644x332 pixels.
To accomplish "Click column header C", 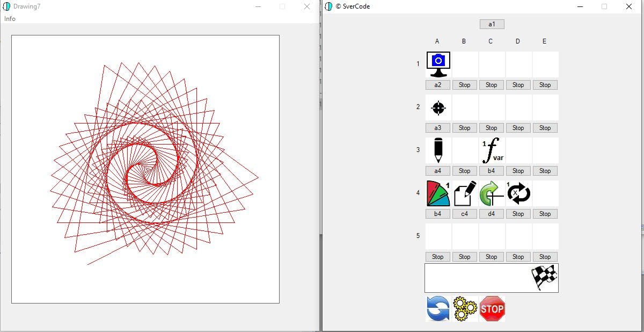I will coord(491,41).
